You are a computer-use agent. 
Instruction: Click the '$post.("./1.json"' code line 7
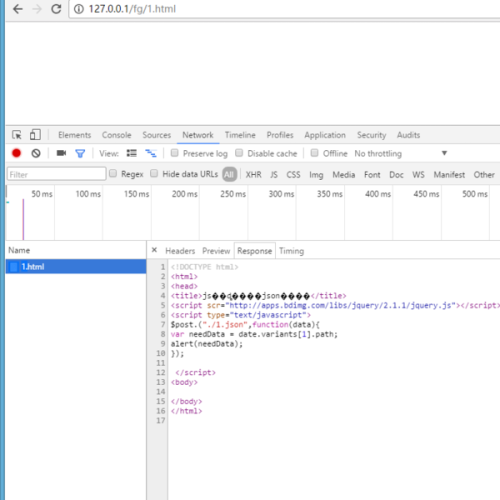pos(245,324)
